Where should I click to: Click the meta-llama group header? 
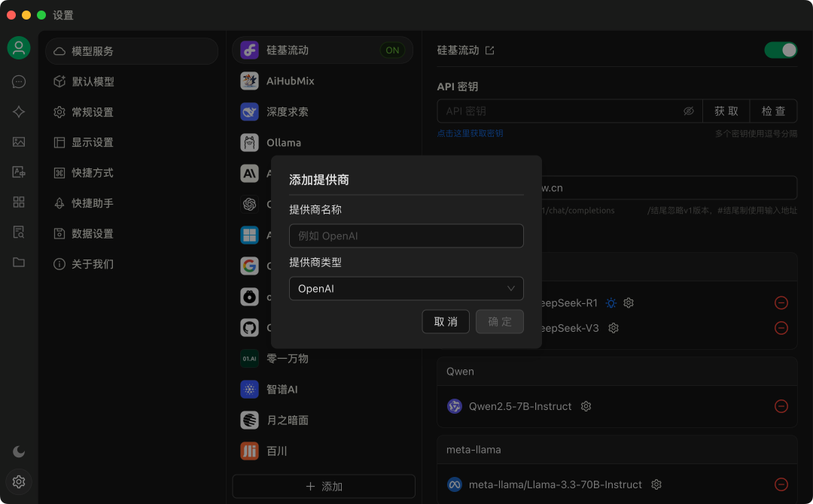coord(617,450)
